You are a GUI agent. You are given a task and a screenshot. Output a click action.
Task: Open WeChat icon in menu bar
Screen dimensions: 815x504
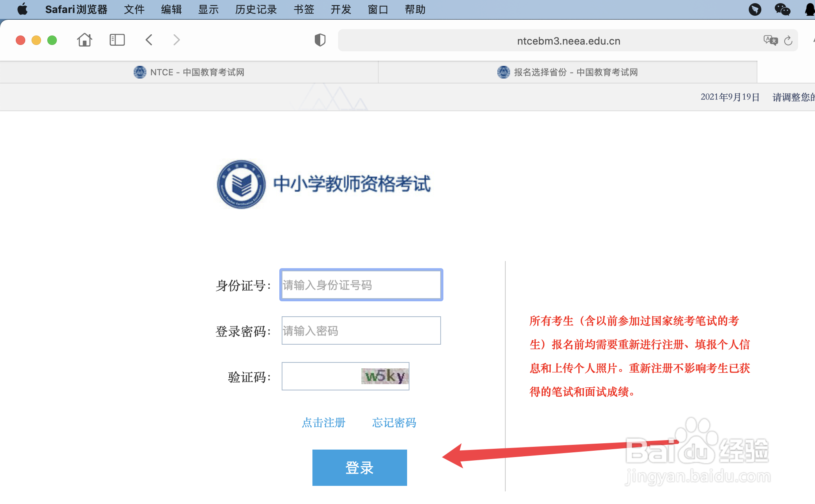tap(782, 9)
